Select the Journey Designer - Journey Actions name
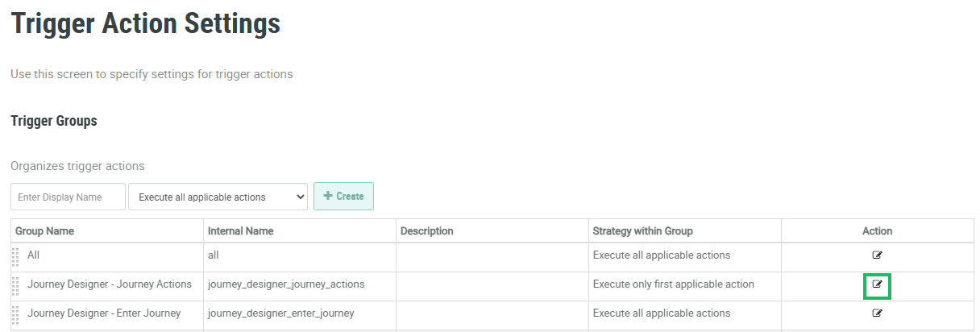This screenshot has width=980, height=332. [110, 284]
